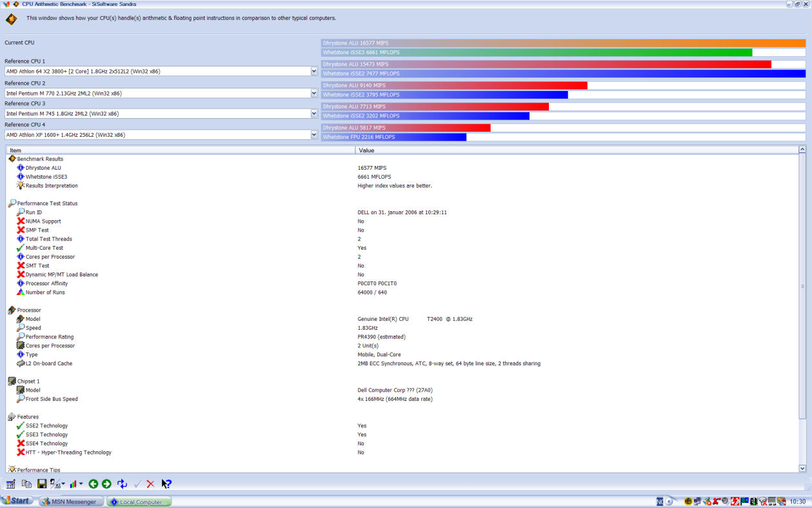
Task: Click the red X Cancel toolbar icon
Action: tap(150, 483)
